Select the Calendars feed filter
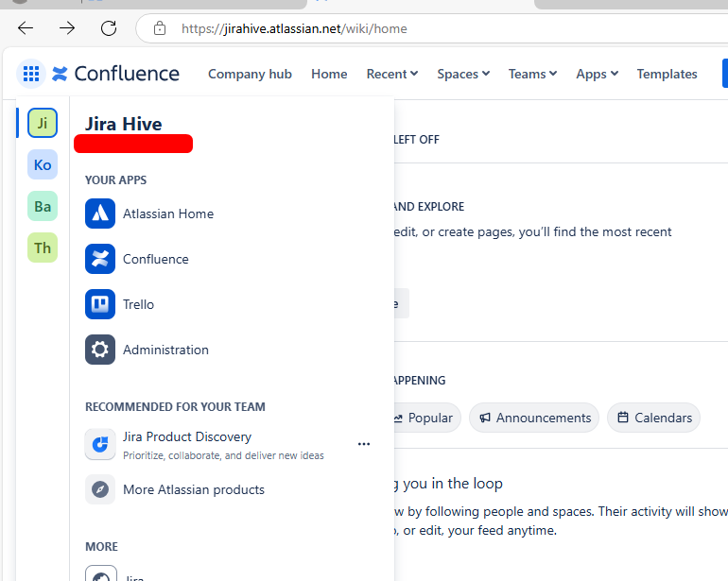Viewport: 728px width, 581px height. pos(653,418)
